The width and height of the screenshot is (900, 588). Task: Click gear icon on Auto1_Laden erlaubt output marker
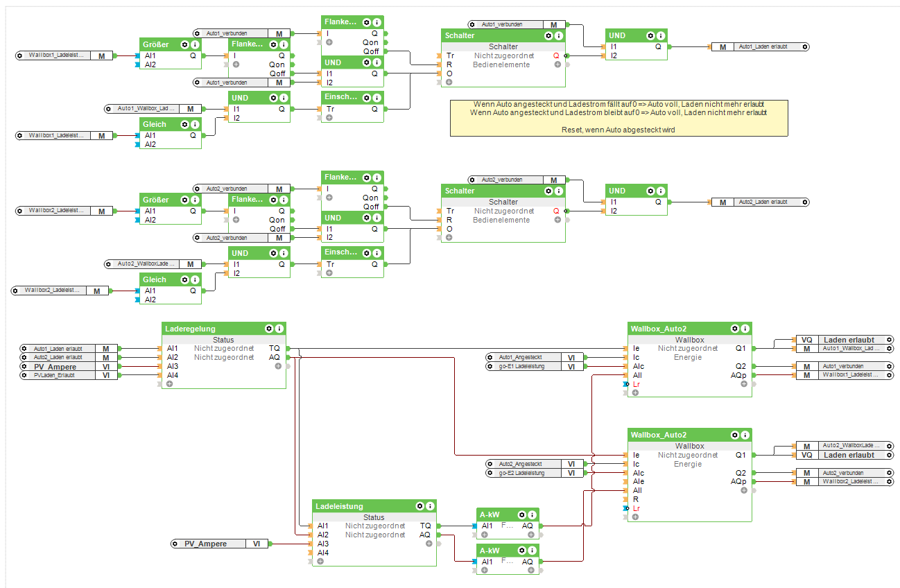pyautogui.click(x=804, y=46)
